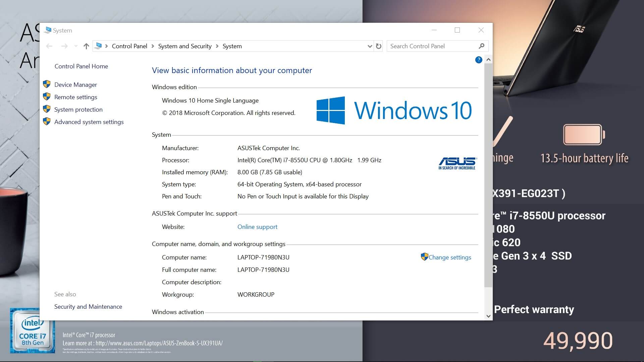The image size is (644, 362).
Task: Open the recent locations dropdown arrow
Action: (76, 46)
